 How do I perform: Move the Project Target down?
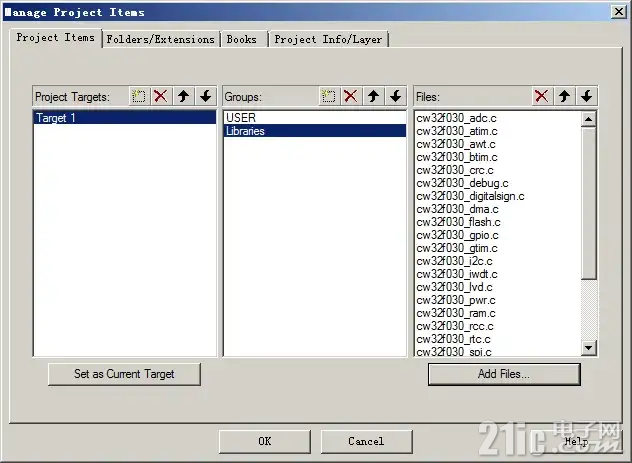pyautogui.click(x=206, y=96)
